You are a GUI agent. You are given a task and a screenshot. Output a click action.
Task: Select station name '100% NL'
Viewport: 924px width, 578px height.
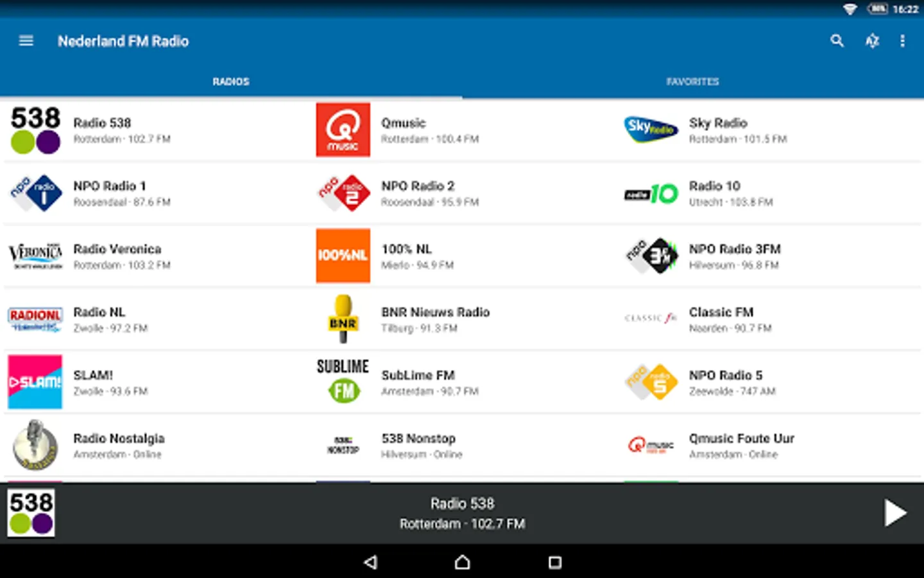[x=407, y=249]
